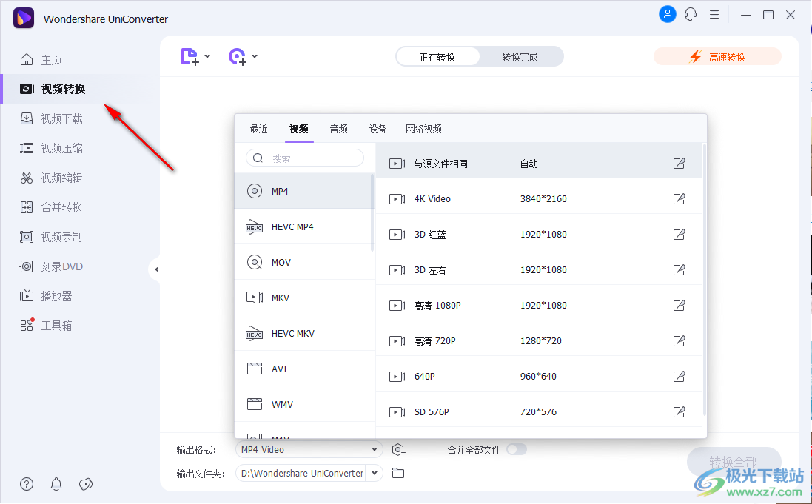Image resolution: width=812 pixels, height=504 pixels.
Task: Open 输出格式 MP4 Video dropdown
Action: (309, 450)
